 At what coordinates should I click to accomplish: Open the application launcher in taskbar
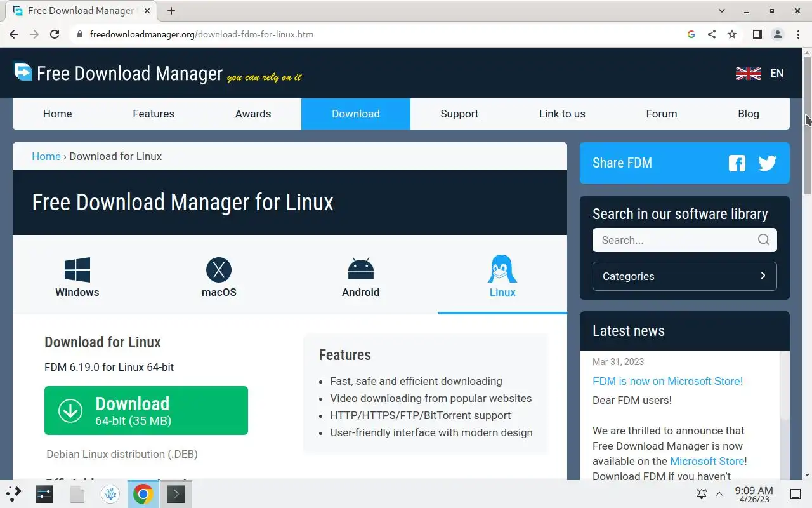coord(14,493)
